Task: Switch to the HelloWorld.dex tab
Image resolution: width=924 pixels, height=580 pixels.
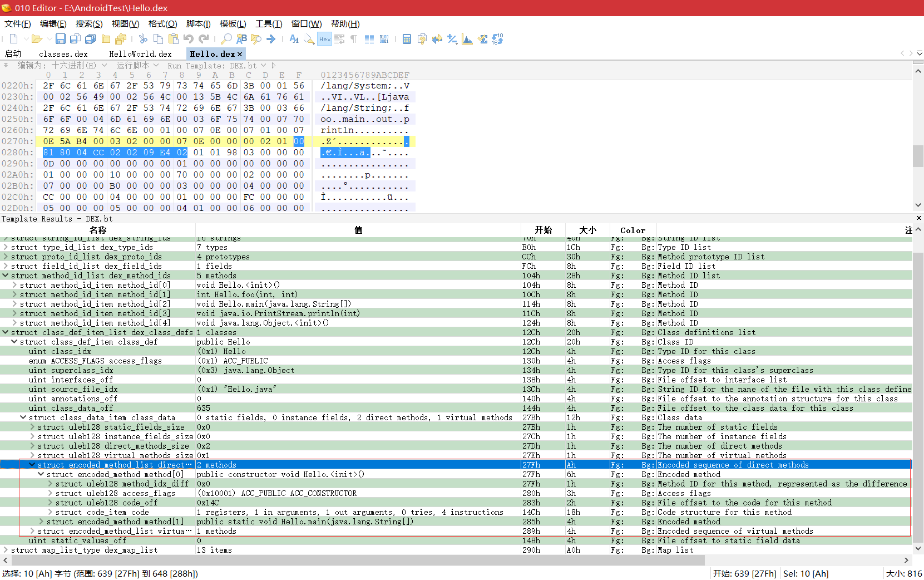Action: [x=140, y=54]
